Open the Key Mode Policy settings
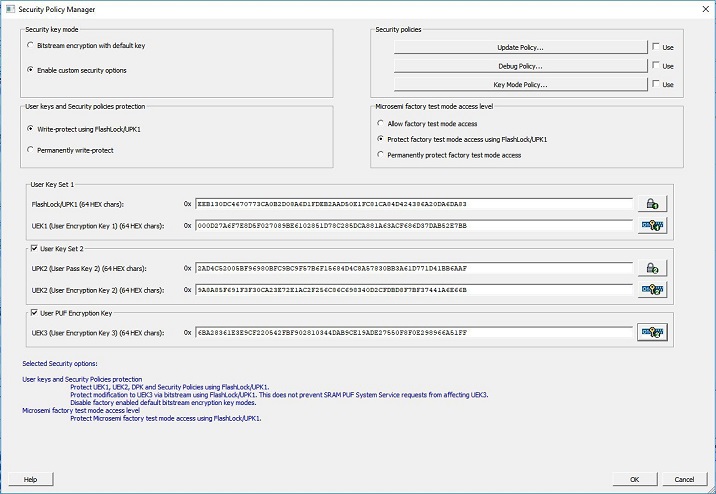Screen dimensions: 716x494 click(519, 85)
